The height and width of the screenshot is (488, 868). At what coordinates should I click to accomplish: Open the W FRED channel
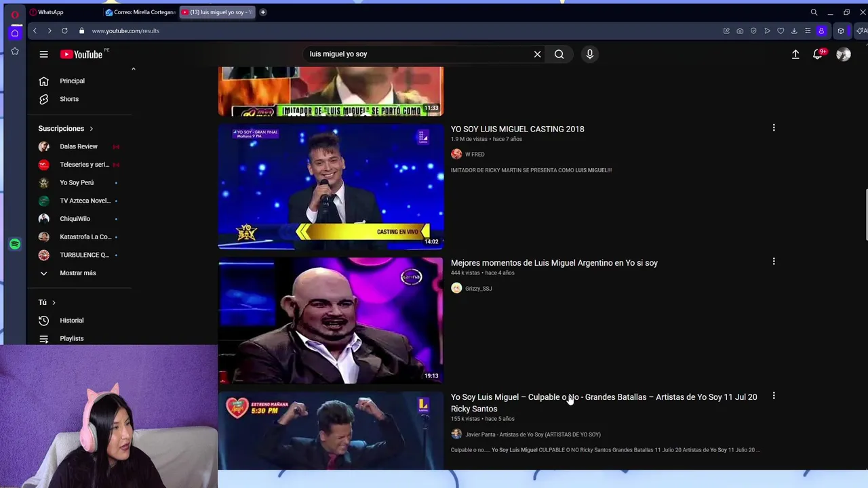[475, 155]
